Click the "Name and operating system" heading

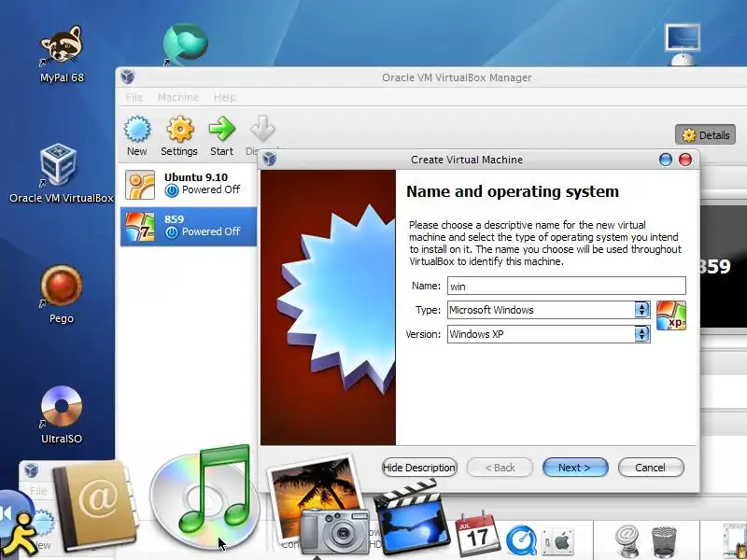coord(513,191)
